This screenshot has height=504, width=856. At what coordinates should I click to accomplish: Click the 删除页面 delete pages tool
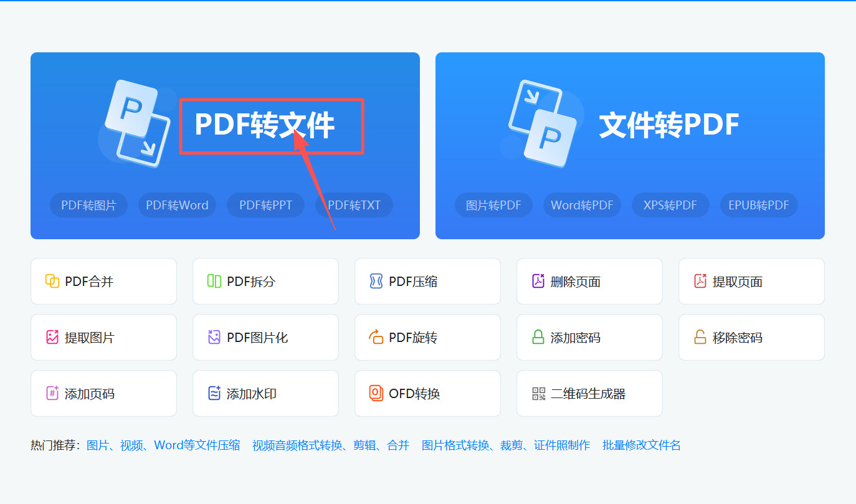589,281
